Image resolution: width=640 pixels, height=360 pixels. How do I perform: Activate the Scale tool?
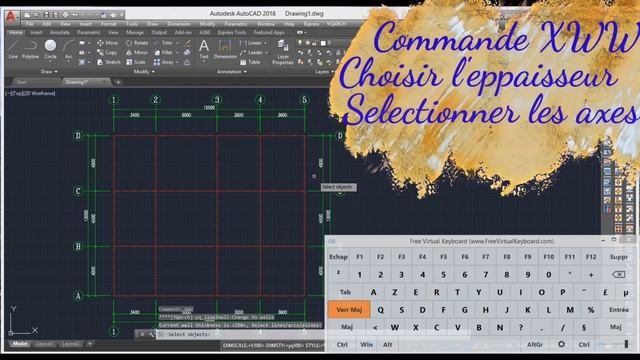click(136, 62)
